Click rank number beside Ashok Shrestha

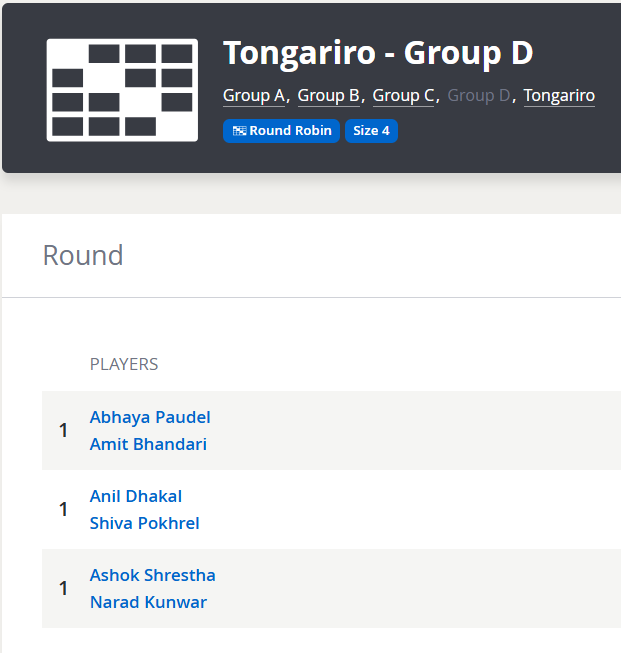coord(64,589)
